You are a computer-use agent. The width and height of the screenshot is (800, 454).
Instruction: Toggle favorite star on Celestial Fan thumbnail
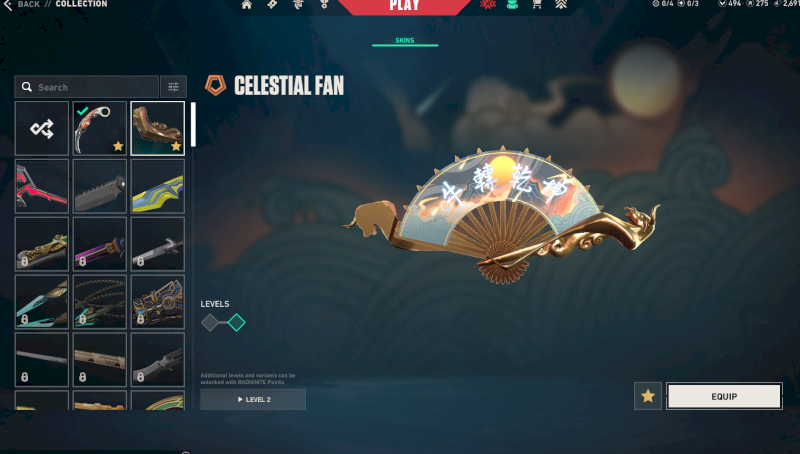point(176,146)
